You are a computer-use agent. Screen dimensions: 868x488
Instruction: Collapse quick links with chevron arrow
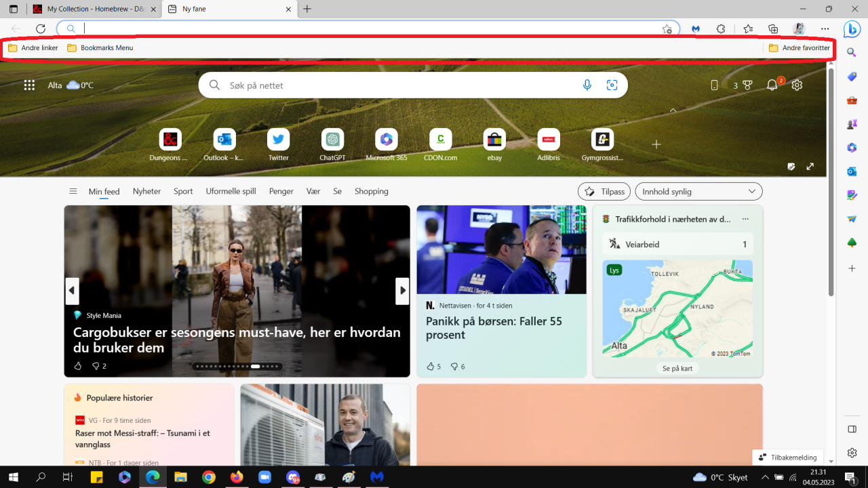(x=673, y=110)
